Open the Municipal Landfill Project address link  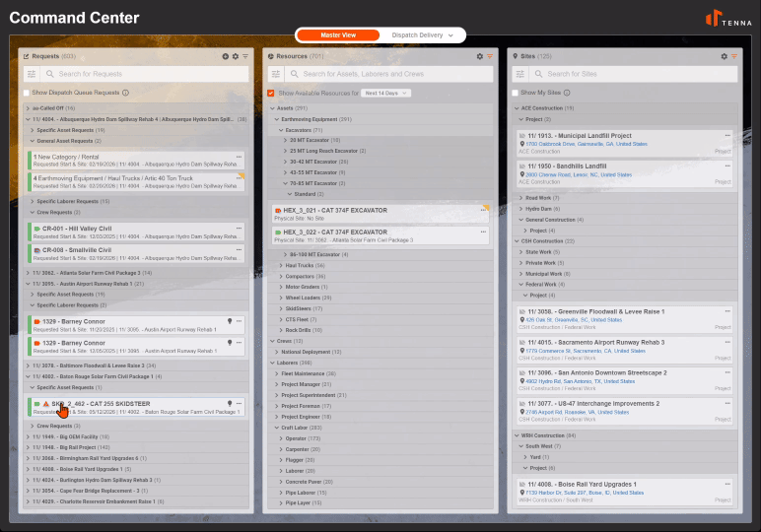(587, 144)
